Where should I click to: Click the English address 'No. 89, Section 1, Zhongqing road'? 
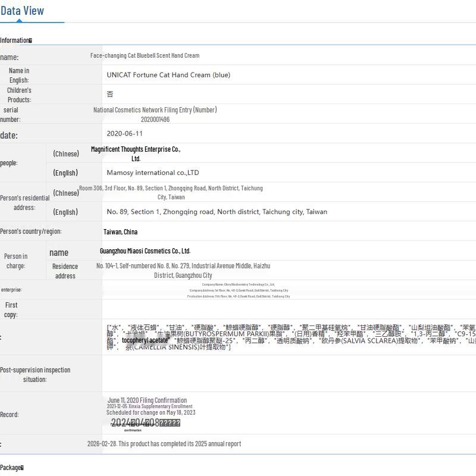(217, 212)
